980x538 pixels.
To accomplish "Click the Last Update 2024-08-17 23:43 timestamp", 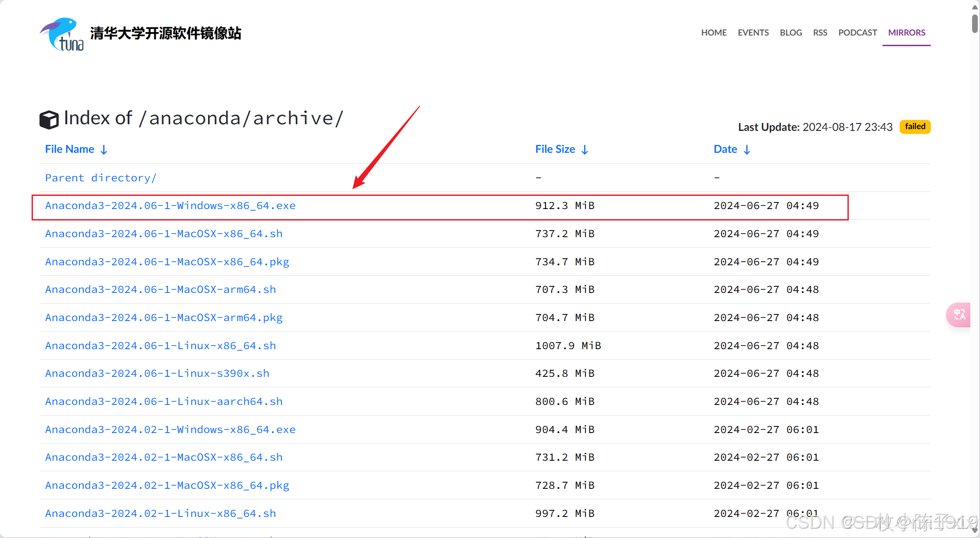I will (815, 127).
